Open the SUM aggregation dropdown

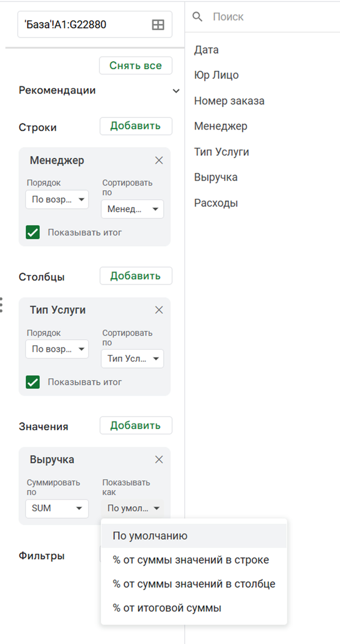[56, 508]
